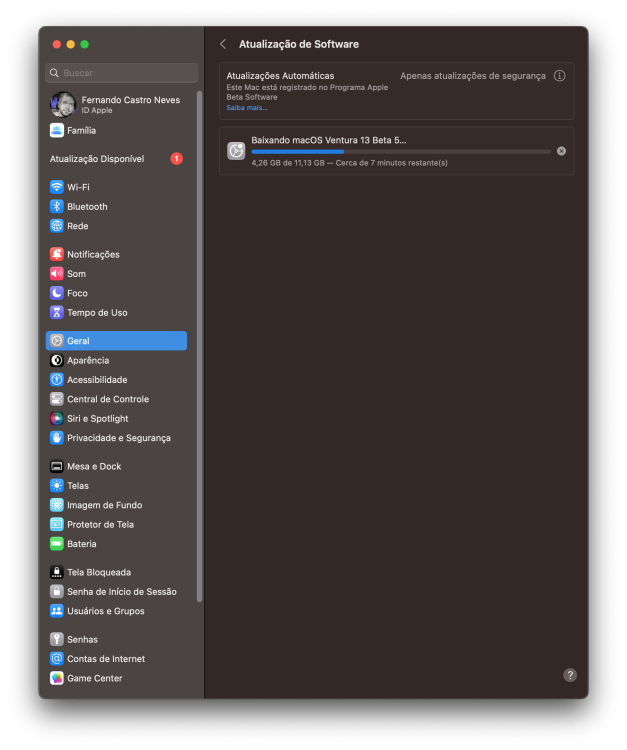Click the 4,26 GB de 11,13 GB status
The image size is (627, 750).
pyautogui.click(x=350, y=163)
